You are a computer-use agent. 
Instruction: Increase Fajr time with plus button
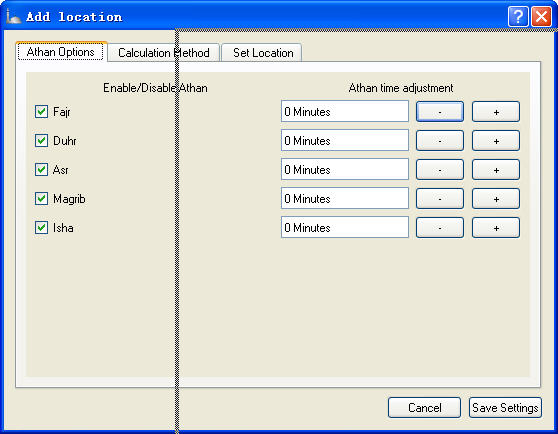(496, 112)
